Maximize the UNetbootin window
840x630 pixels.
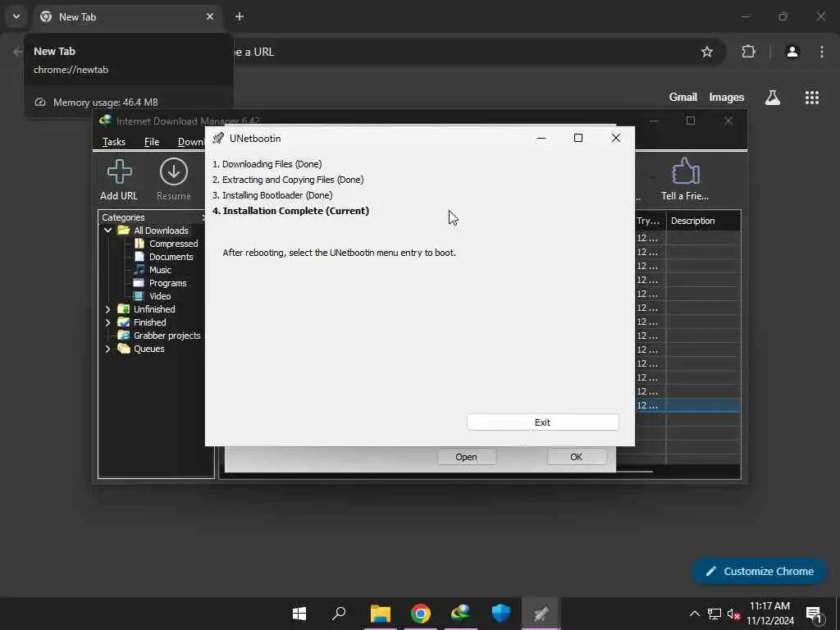[x=578, y=138]
